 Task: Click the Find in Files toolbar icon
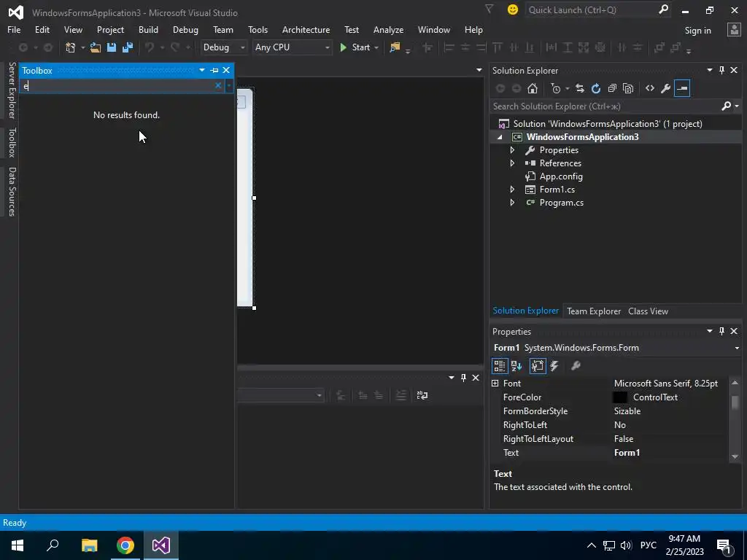pyautogui.click(x=395, y=47)
